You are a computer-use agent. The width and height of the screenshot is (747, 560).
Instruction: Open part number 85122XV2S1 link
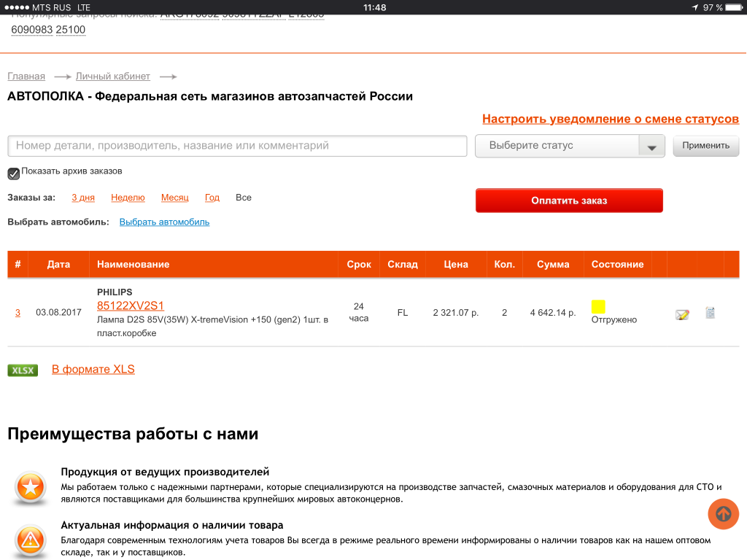click(131, 306)
